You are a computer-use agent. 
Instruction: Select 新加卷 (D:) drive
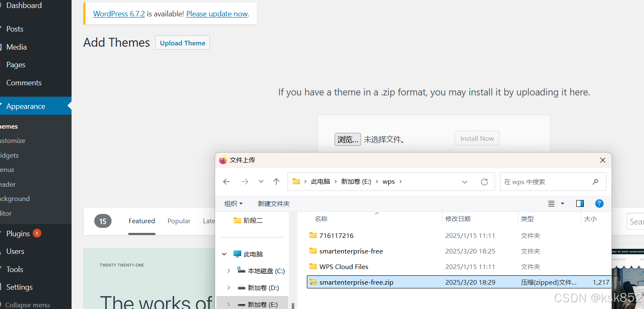point(258,288)
